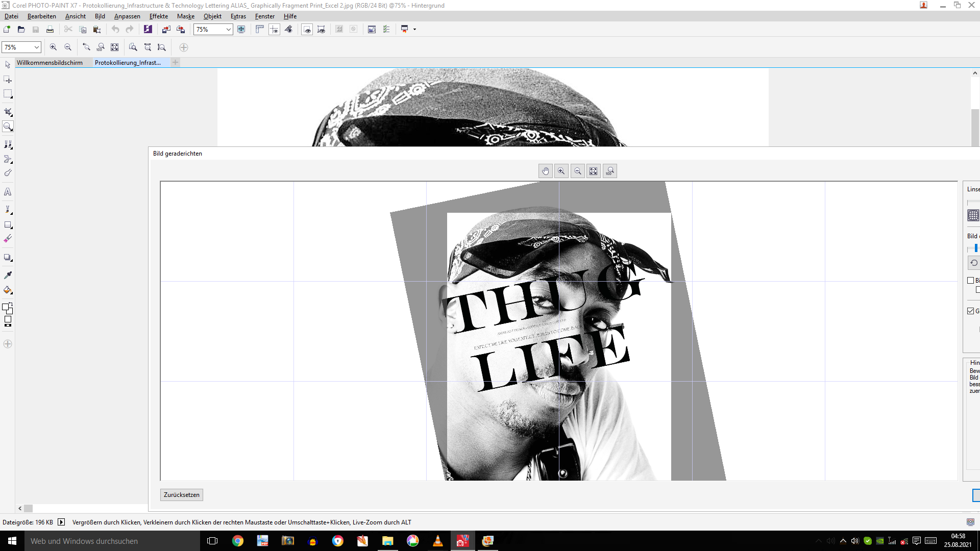
Task: Click zoom in button in straighten dialog
Action: (561, 171)
